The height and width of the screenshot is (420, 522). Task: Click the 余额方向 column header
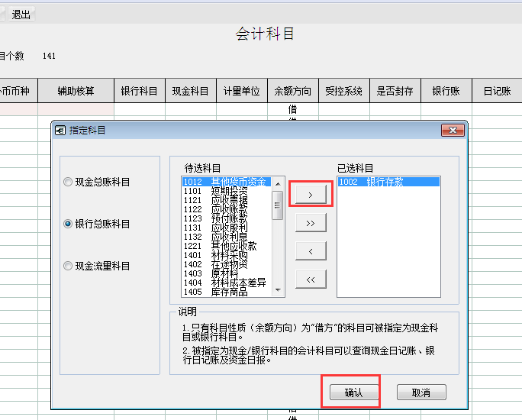[x=293, y=91]
